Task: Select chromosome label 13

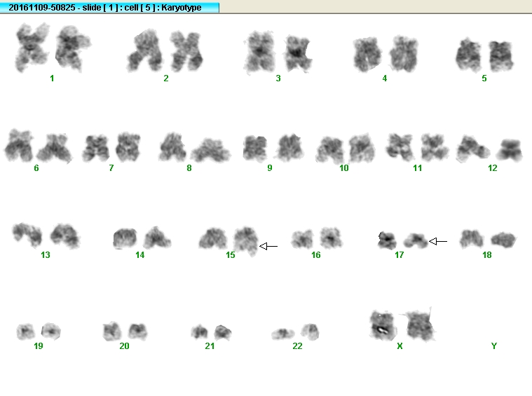Action: pyautogui.click(x=45, y=255)
